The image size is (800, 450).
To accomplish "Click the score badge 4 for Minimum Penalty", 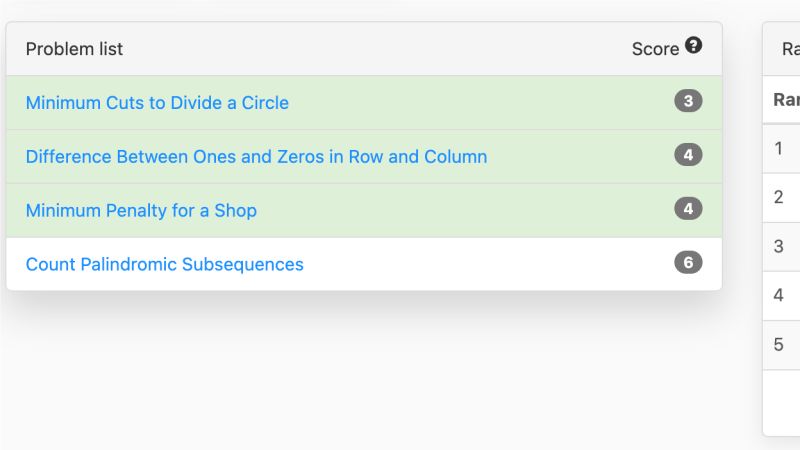I will [688, 208].
